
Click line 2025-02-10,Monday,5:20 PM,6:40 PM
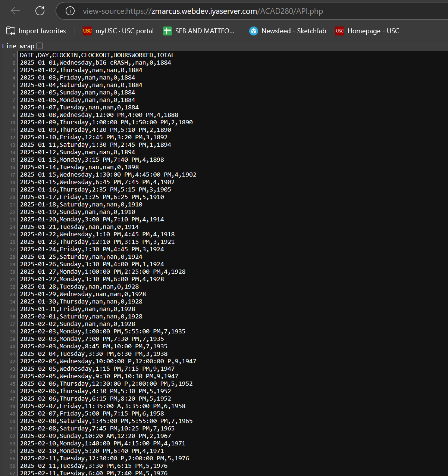pos(92,451)
